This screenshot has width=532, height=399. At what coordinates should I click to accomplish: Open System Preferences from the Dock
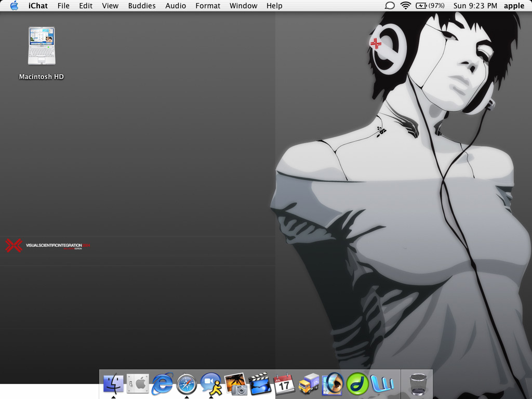click(138, 384)
